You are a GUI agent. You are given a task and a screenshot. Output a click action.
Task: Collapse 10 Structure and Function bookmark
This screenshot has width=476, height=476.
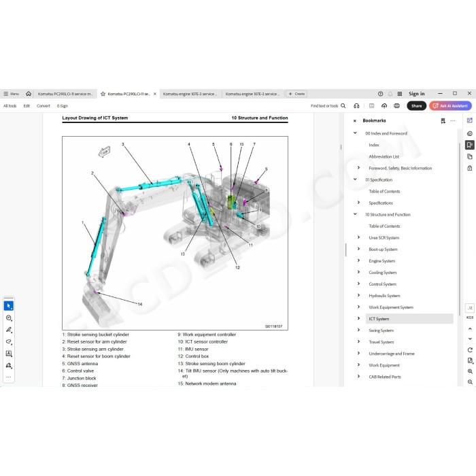pos(355,214)
